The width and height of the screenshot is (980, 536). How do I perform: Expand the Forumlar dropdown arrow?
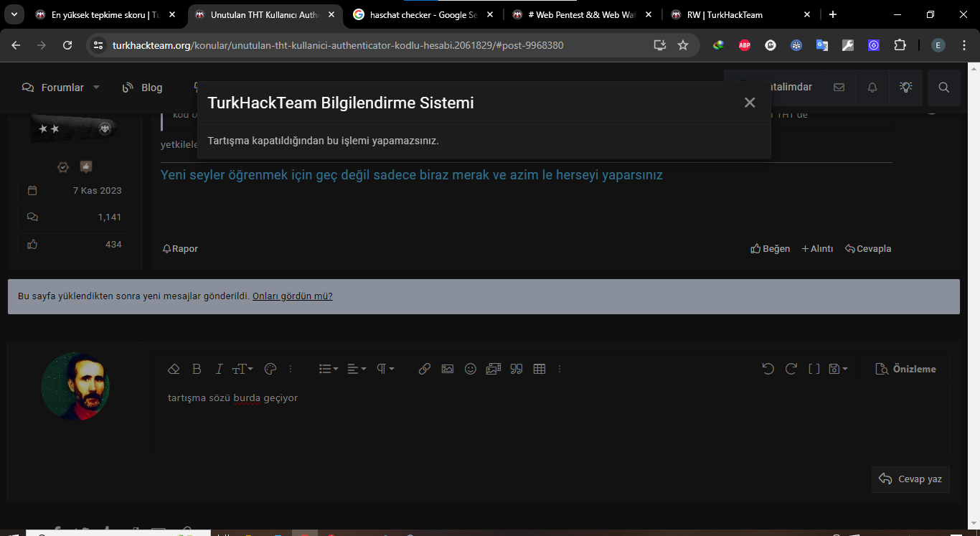97,88
